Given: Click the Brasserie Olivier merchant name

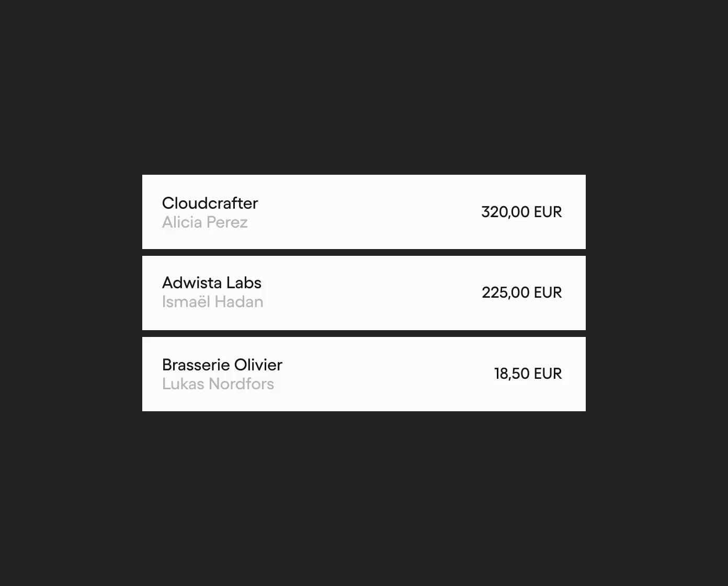Looking at the screenshot, I should point(222,365).
